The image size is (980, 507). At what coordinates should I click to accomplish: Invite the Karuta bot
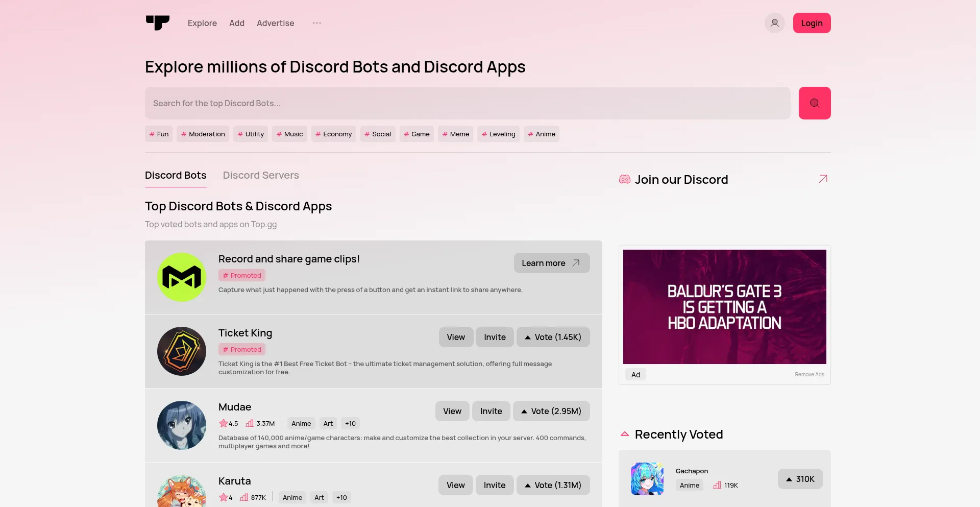[x=495, y=485]
